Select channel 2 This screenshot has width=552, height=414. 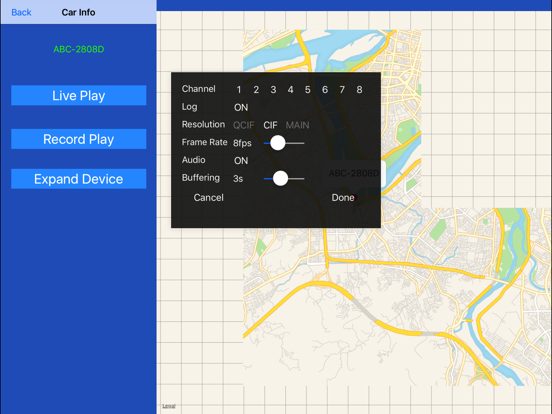click(256, 89)
